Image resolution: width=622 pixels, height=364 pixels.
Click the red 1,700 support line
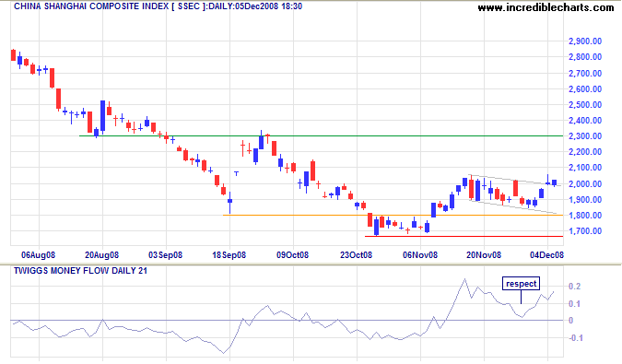click(464, 236)
